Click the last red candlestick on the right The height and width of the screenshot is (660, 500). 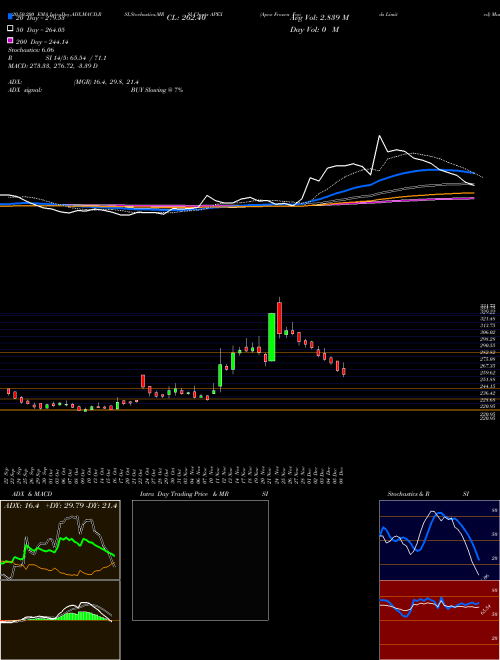point(344,372)
